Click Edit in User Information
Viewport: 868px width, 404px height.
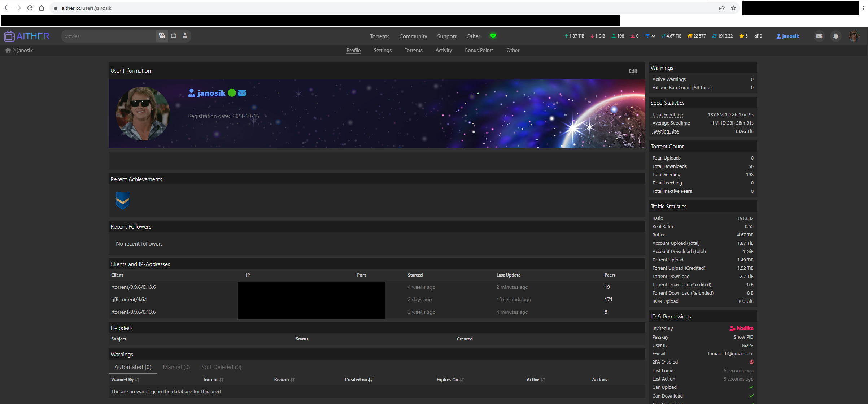click(x=633, y=71)
